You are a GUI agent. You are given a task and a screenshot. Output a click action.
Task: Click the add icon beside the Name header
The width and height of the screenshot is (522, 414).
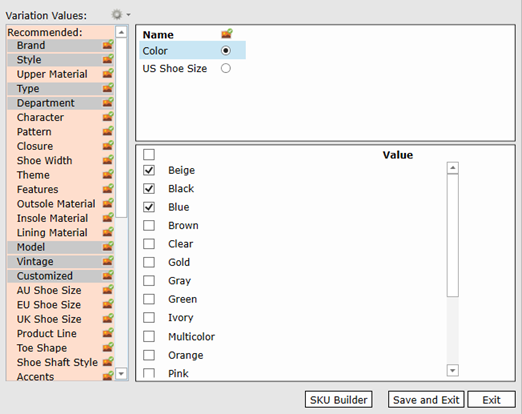[x=227, y=34]
